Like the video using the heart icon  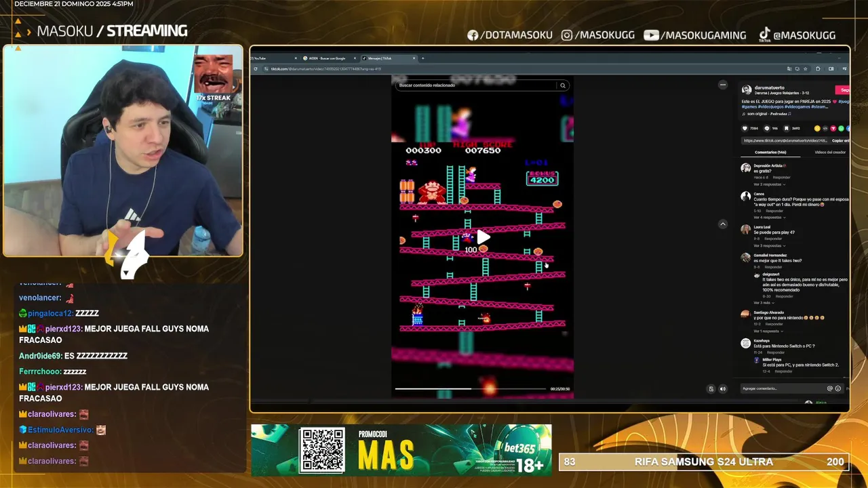click(745, 128)
